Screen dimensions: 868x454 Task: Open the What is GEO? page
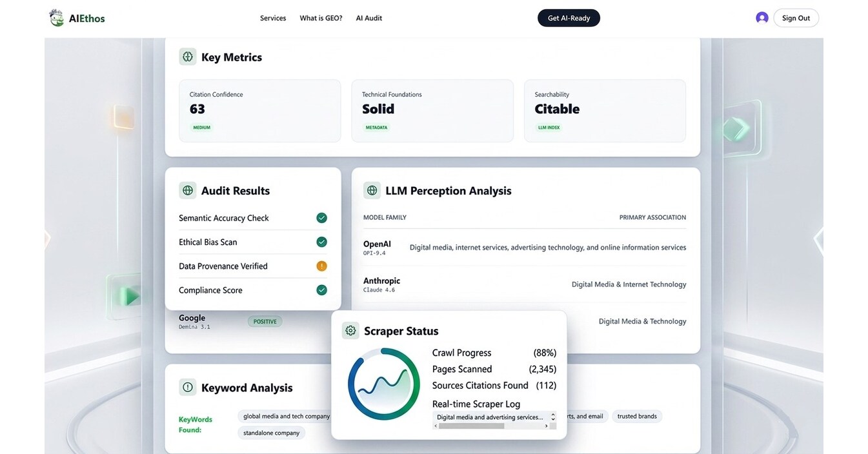click(321, 18)
